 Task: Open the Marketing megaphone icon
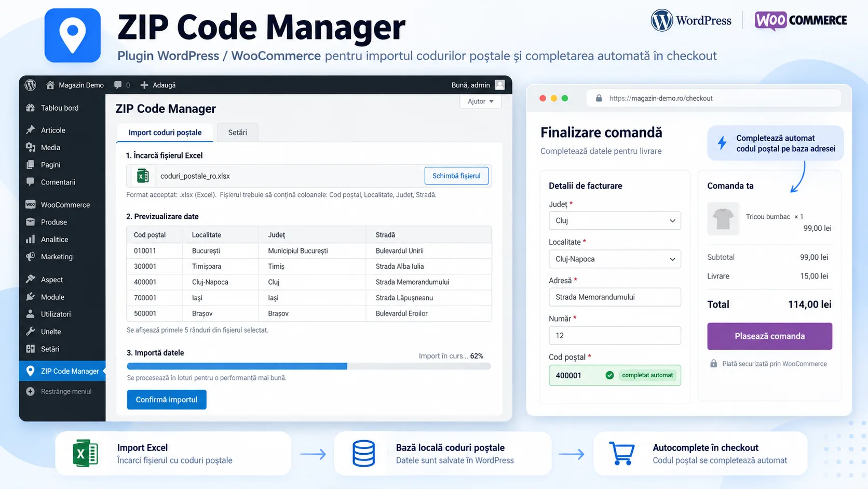tap(31, 257)
